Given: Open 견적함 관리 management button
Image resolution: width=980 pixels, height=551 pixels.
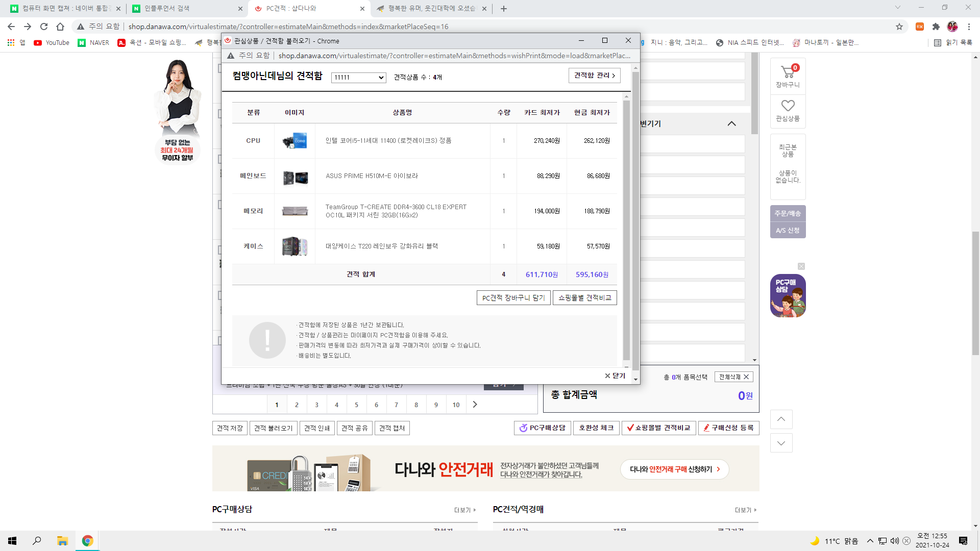Looking at the screenshot, I should (595, 76).
